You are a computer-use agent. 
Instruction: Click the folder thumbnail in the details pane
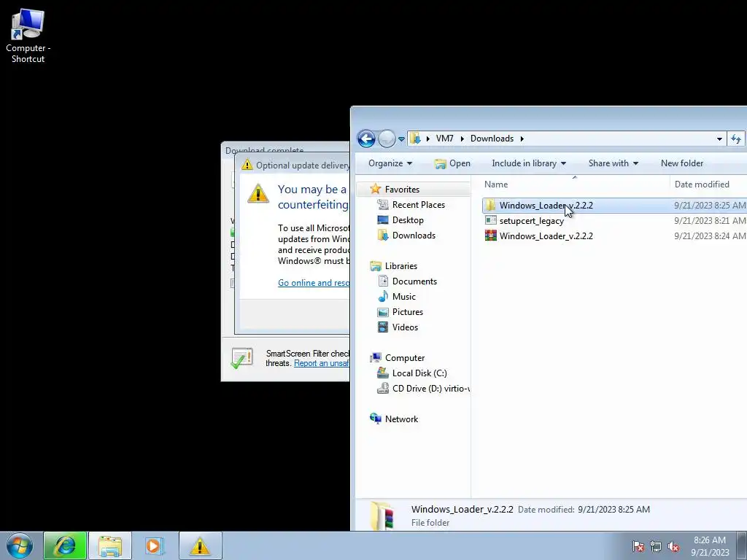383,516
